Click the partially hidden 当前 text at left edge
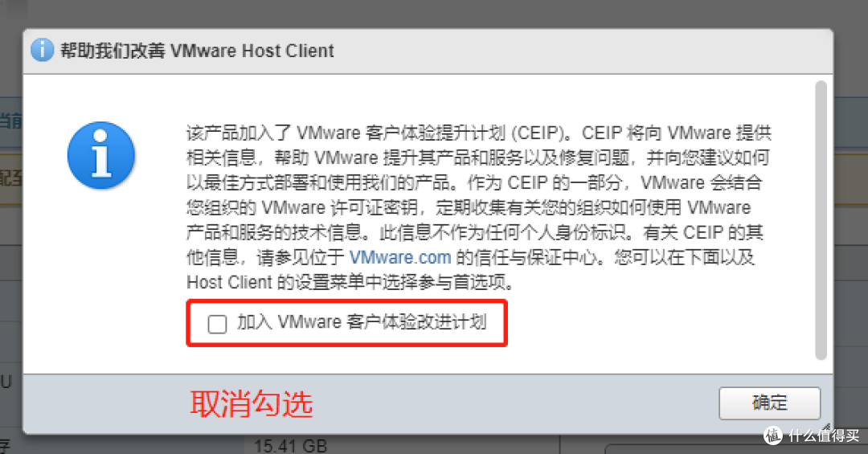This screenshot has height=454, width=868. click(x=10, y=121)
